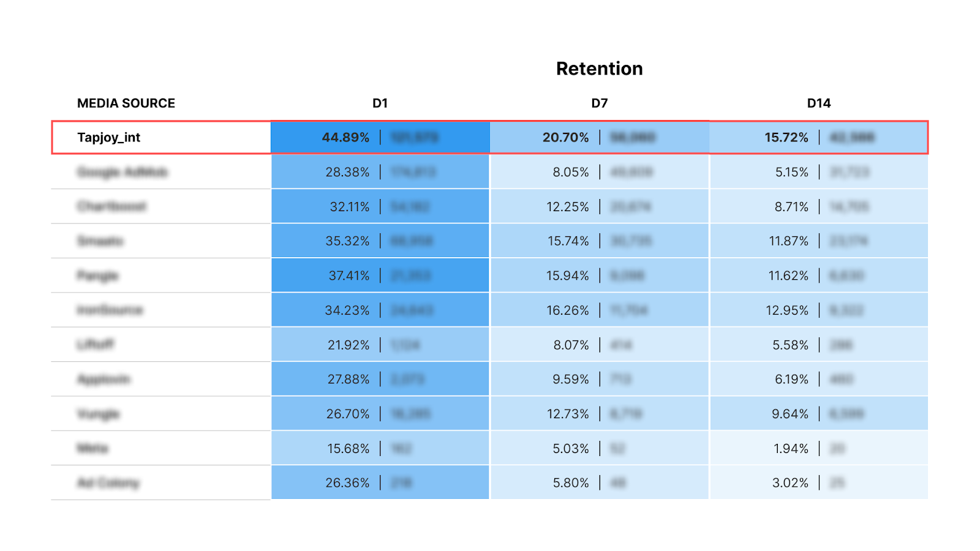Image resolution: width=980 pixels, height=551 pixels.
Task: Click the Retention title
Action: [x=599, y=69]
